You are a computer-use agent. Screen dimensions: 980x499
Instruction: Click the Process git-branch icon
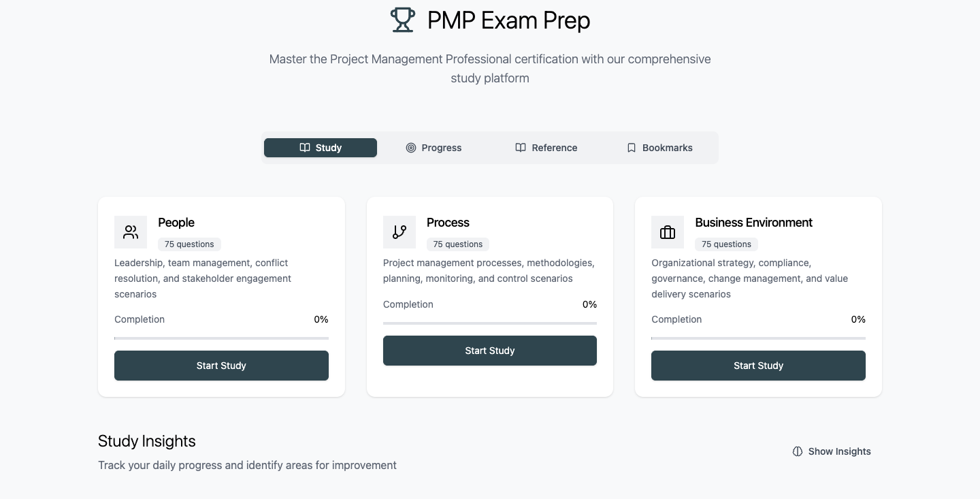(x=399, y=232)
